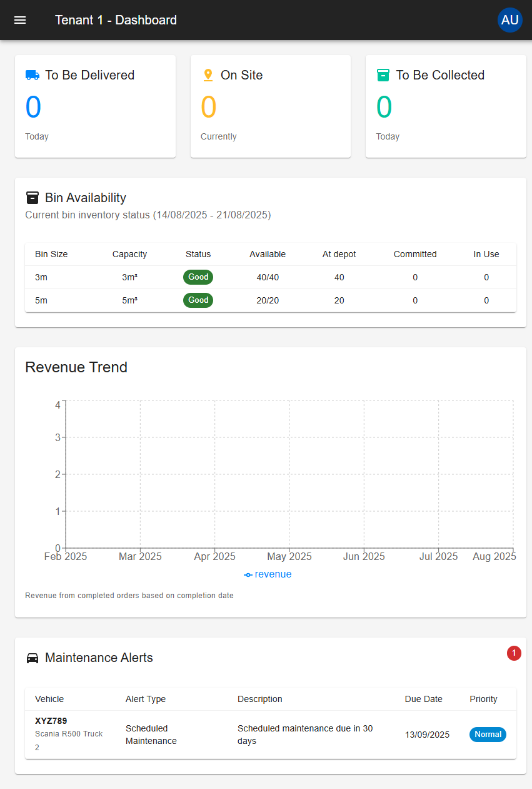Open the 5m bin size entry
The image size is (532, 789).
[40, 300]
